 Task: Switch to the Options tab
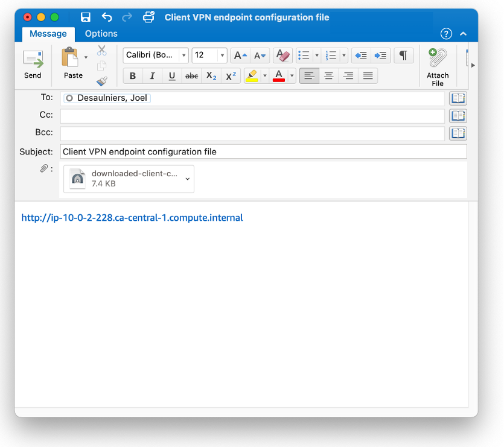101,34
